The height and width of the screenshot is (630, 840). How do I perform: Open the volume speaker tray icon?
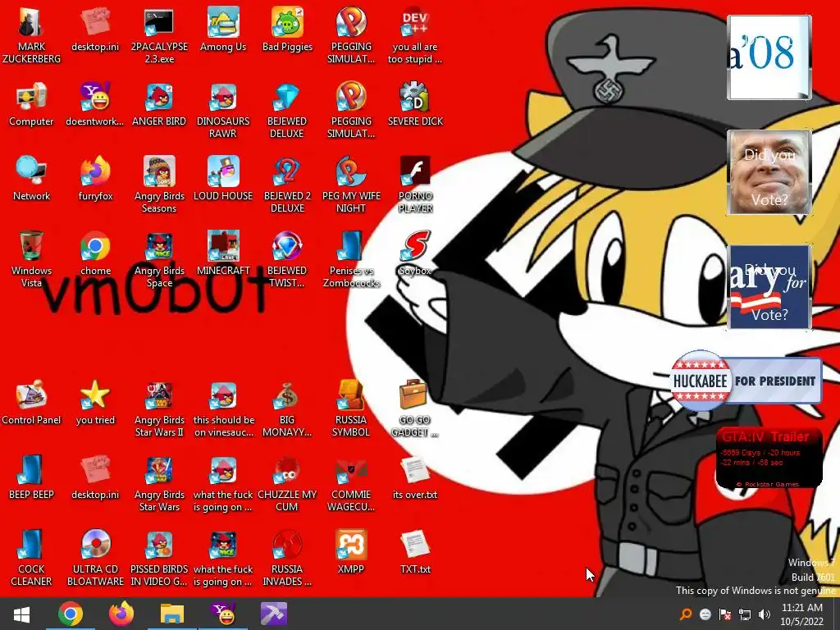[765, 614]
